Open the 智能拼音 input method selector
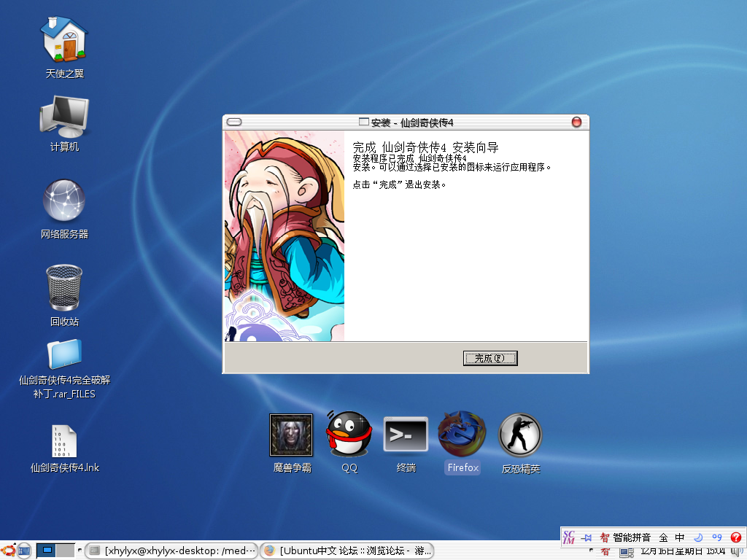The width and height of the screenshot is (747, 560). point(625,537)
